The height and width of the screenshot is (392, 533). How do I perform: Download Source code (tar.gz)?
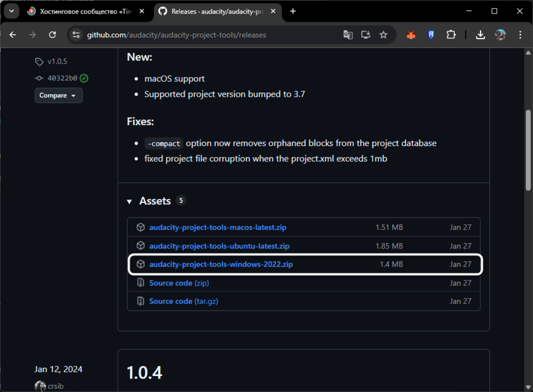click(x=183, y=301)
